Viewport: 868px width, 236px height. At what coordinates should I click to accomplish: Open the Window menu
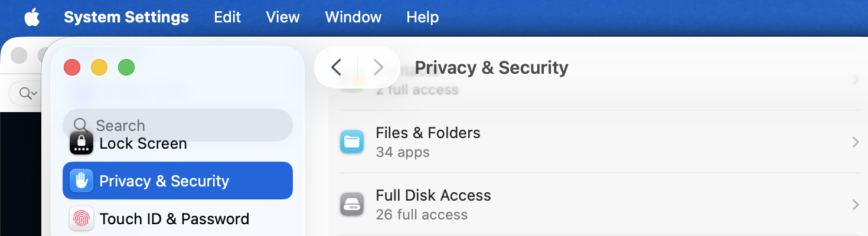point(353,18)
